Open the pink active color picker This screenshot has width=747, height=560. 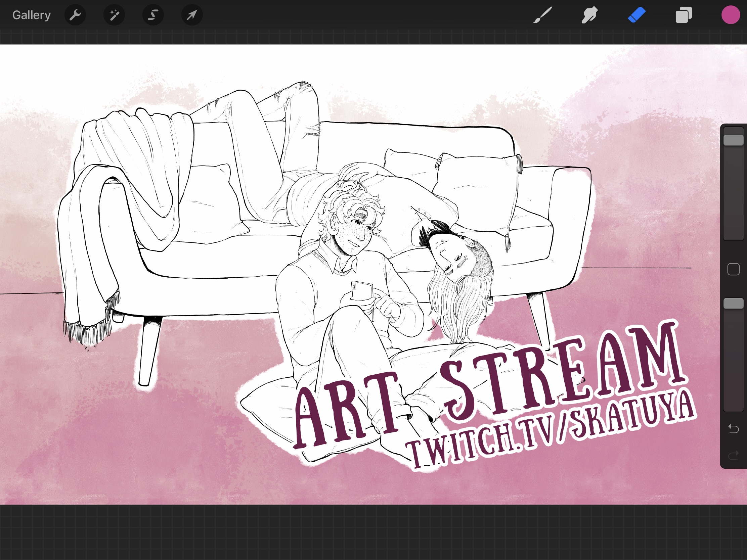(731, 15)
